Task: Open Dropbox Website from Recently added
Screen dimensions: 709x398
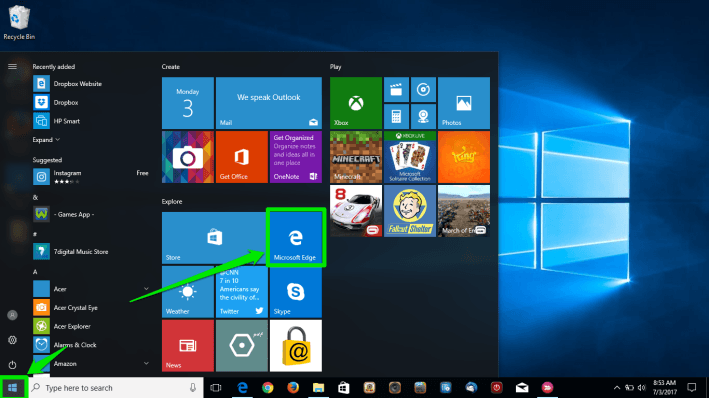Action: (90, 84)
